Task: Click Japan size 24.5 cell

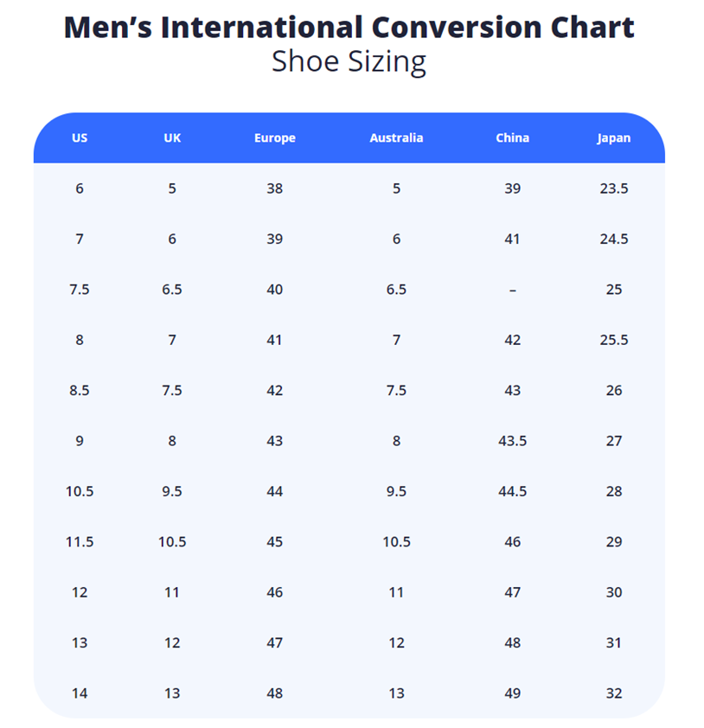Action: coord(613,239)
